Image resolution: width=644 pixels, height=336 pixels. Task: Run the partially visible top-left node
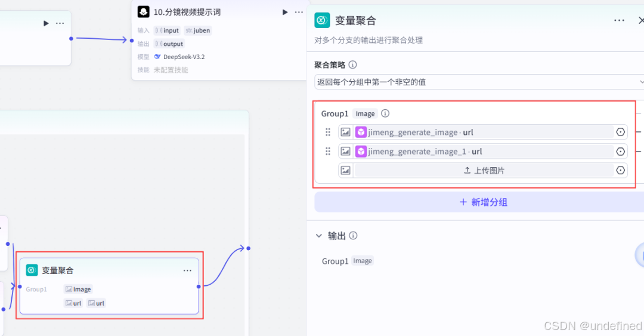(x=46, y=23)
